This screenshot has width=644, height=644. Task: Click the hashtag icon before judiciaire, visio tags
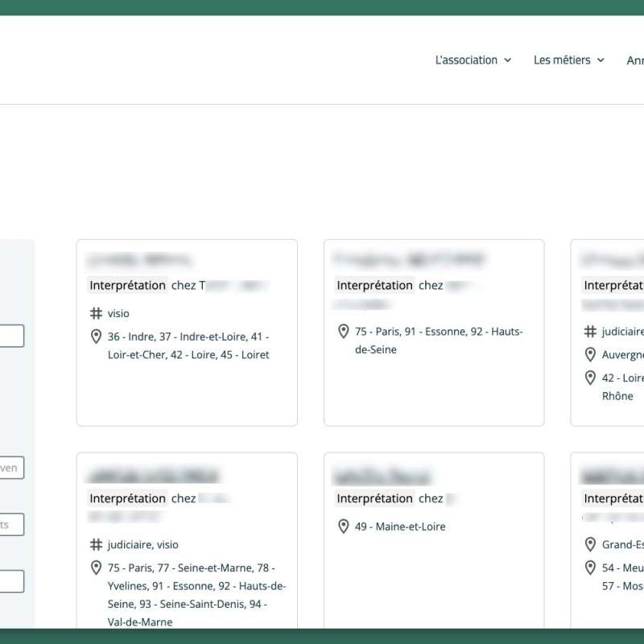coord(96,544)
